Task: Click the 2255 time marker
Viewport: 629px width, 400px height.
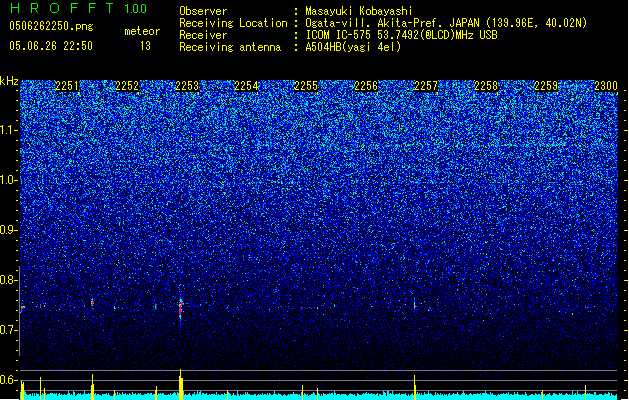Action: point(306,86)
